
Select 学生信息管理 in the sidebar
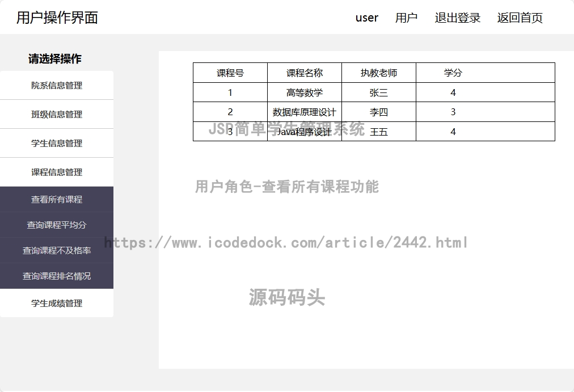point(56,143)
